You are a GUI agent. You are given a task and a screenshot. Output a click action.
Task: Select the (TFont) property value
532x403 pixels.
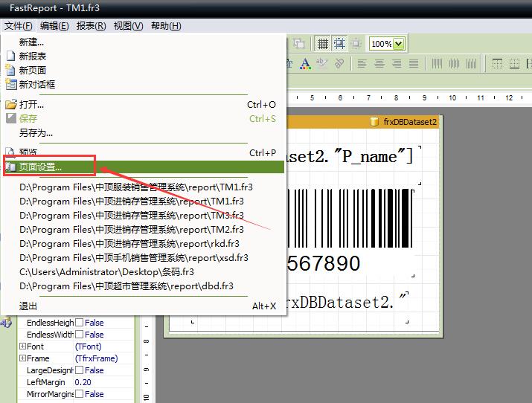click(88, 346)
